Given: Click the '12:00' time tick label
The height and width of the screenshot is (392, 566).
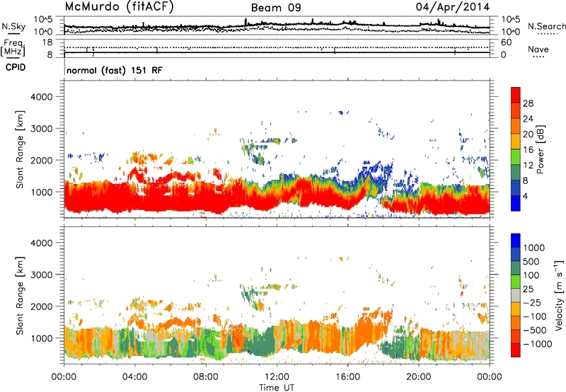Looking at the screenshot, I should pos(277,377).
